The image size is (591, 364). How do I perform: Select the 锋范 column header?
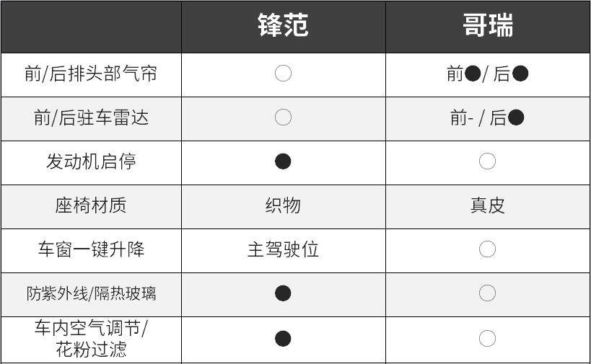click(x=283, y=26)
